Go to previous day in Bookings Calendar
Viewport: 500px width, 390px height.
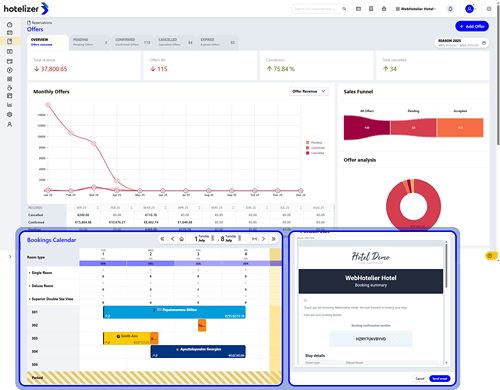[x=172, y=239]
